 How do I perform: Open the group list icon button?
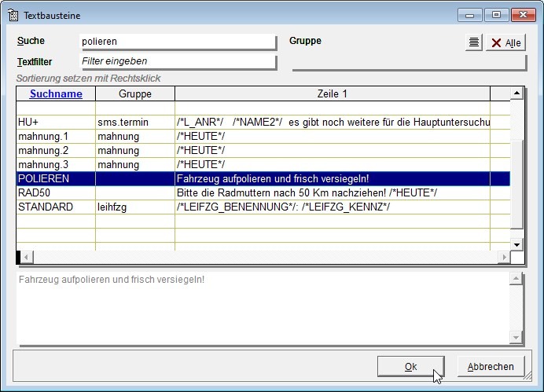click(x=473, y=42)
